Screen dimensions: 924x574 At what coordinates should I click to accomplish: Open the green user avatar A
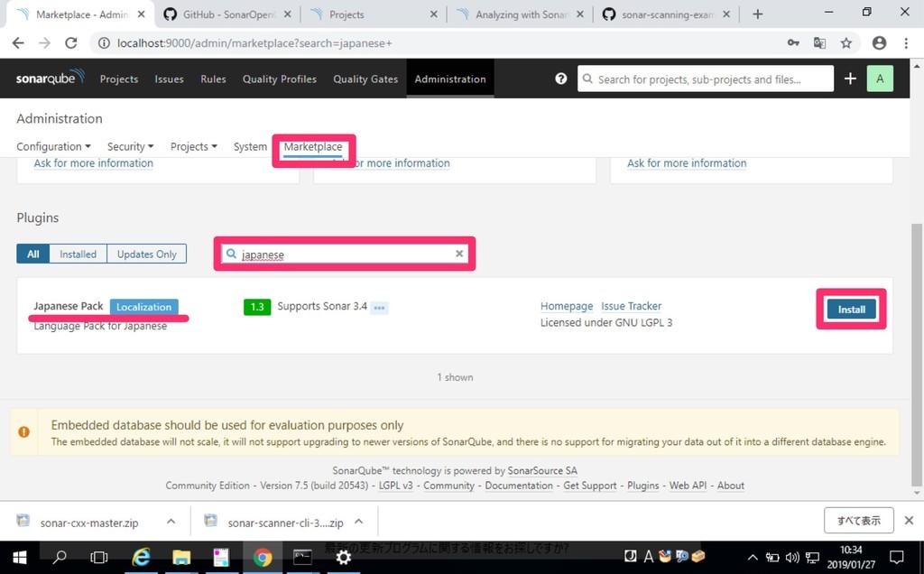pos(880,79)
